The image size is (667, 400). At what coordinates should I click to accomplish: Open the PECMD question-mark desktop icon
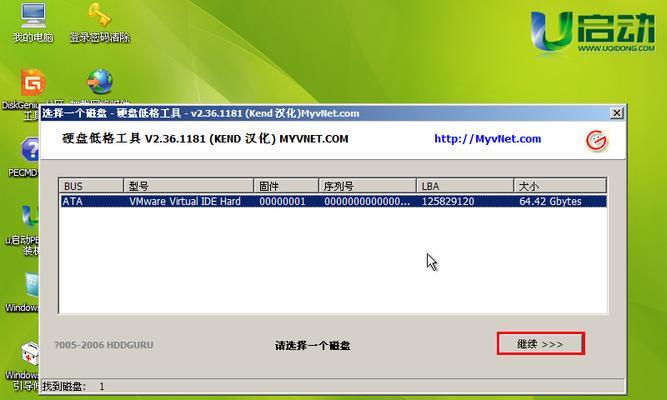(30, 150)
